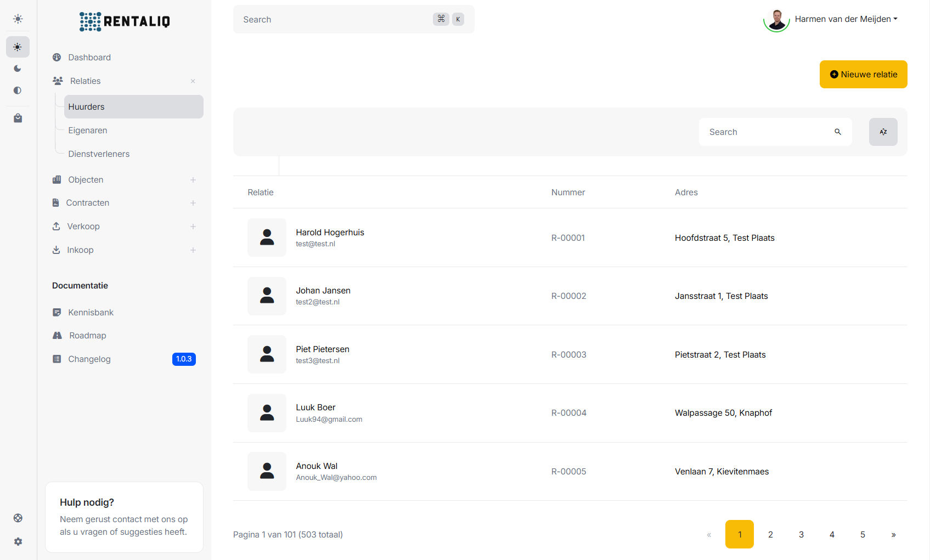Click the Roadmap sidebar icon
The image size is (930, 560).
(x=57, y=336)
